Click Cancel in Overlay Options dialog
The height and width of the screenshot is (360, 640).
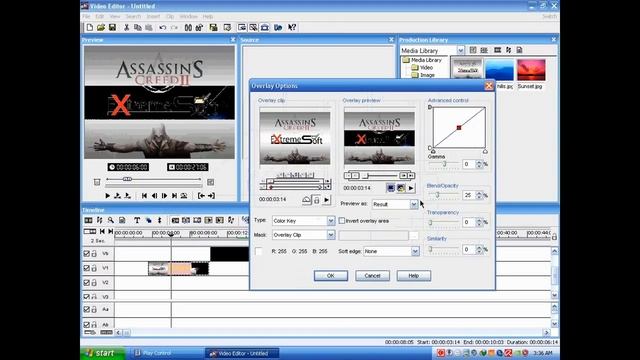click(x=372, y=276)
